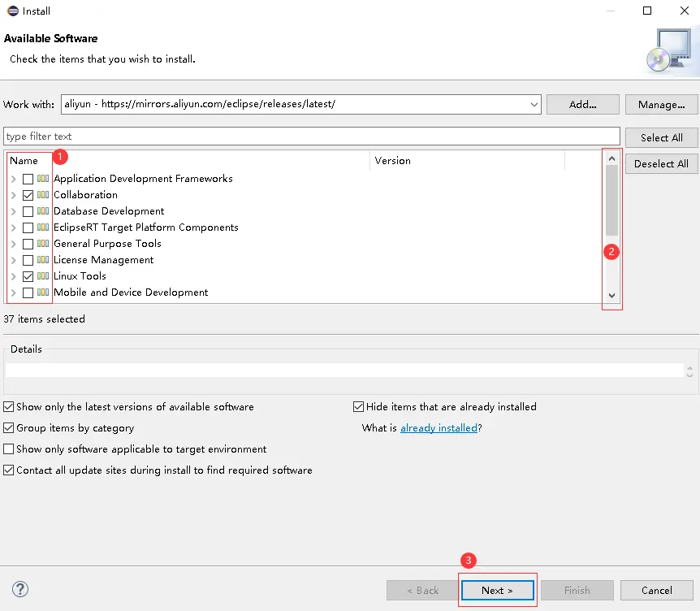This screenshot has height=611, width=700.
Task: Check the Database Development checkbox
Action: (28, 211)
